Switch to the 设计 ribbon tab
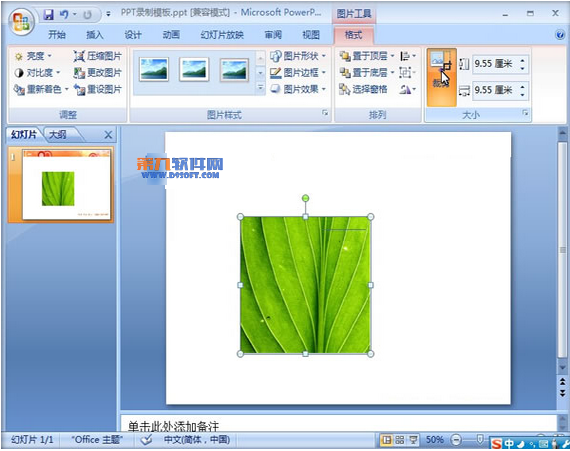 tap(133, 35)
